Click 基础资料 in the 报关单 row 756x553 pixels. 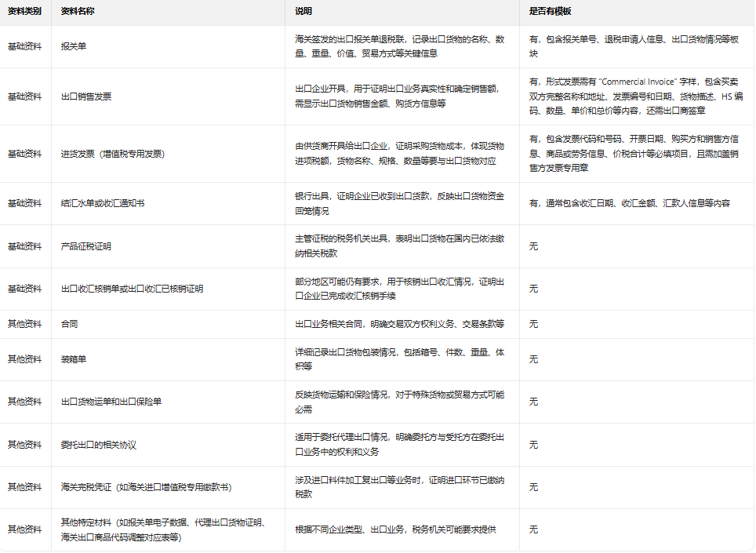(x=24, y=46)
